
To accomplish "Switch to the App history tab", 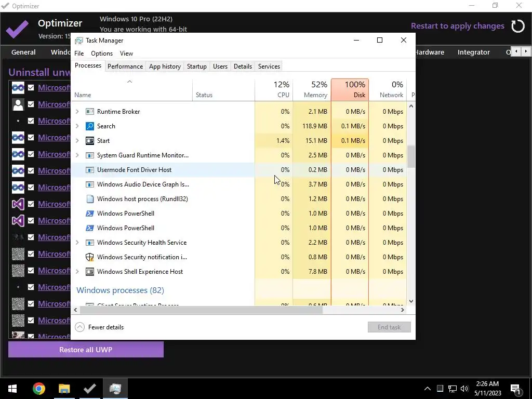I will [x=165, y=66].
